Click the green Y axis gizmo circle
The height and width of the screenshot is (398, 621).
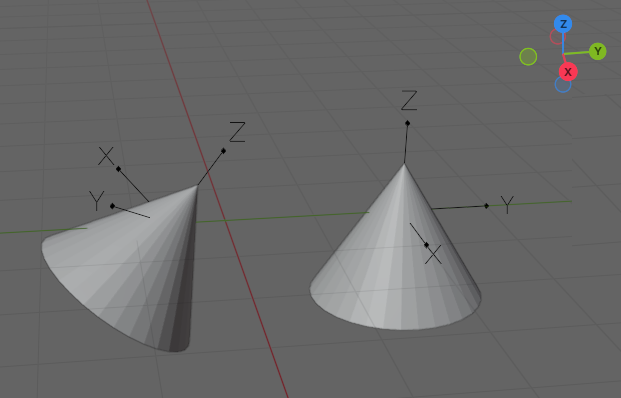[x=598, y=51]
